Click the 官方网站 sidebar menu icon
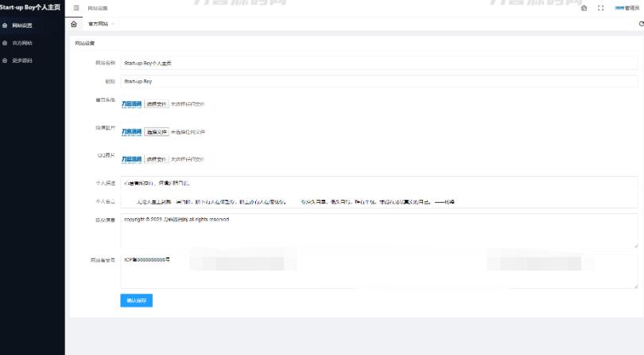The height and width of the screenshot is (355, 644). [x=6, y=43]
